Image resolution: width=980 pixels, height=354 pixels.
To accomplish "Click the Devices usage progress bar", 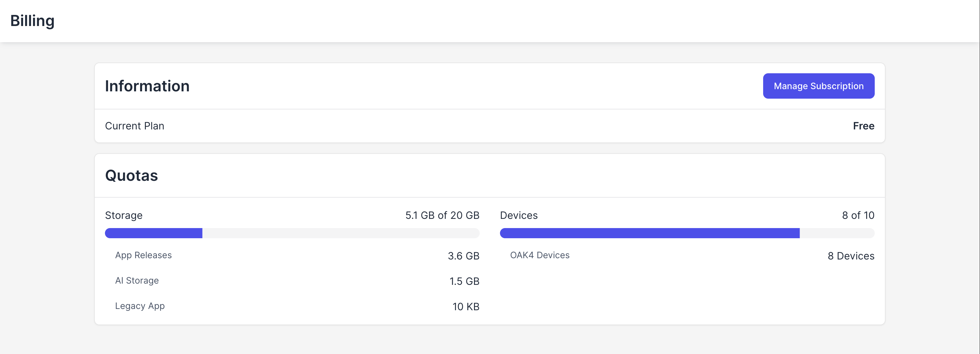I will pyautogui.click(x=687, y=233).
